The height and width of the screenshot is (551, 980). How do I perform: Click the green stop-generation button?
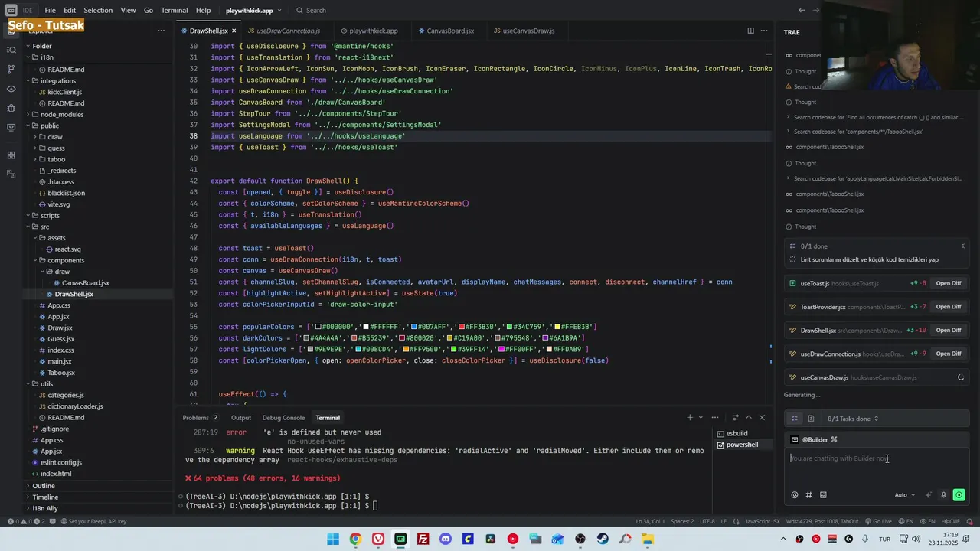959,495
